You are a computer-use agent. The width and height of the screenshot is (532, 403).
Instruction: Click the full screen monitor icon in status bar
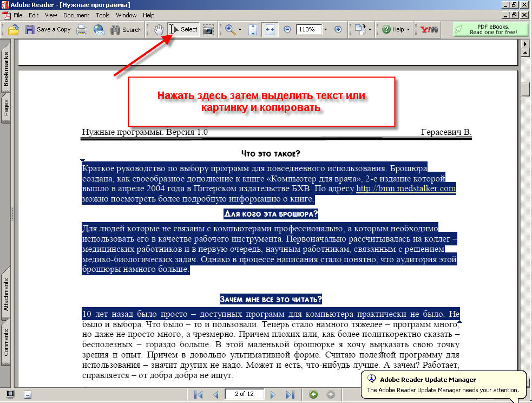click(10, 394)
